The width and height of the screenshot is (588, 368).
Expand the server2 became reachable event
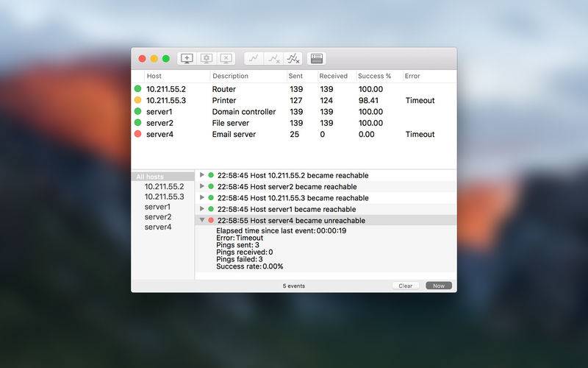click(201, 186)
